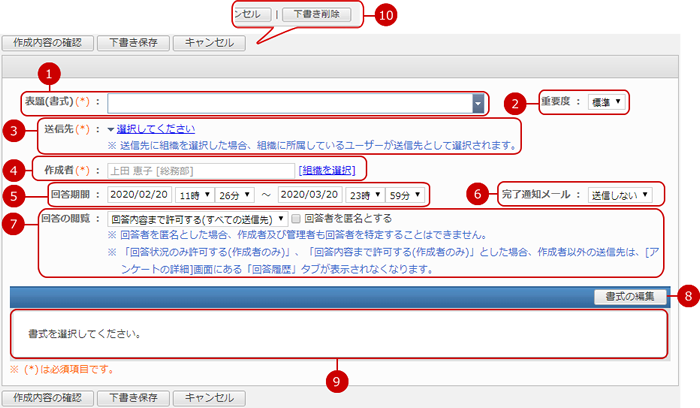This screenshot has width=700, height=408.
Task: Click the top キャンセル button
Action: 209,43
